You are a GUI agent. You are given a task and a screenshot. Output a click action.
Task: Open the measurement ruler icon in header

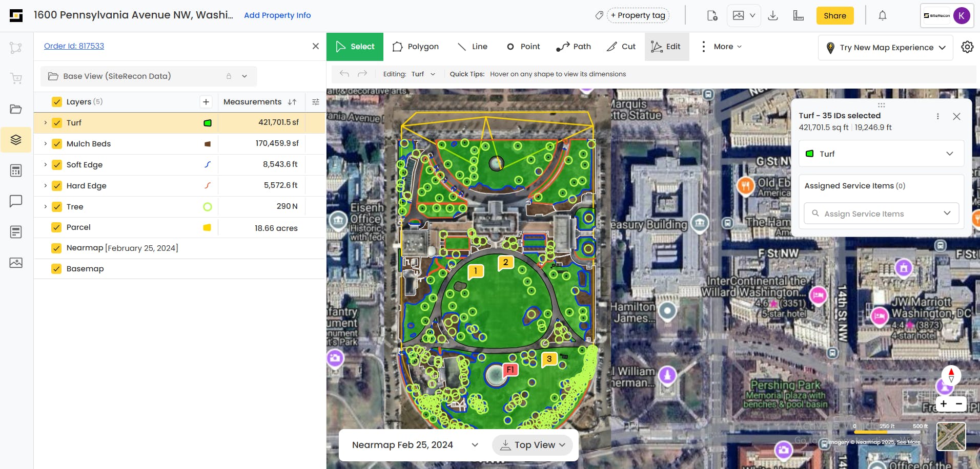(x=798, y=15)
